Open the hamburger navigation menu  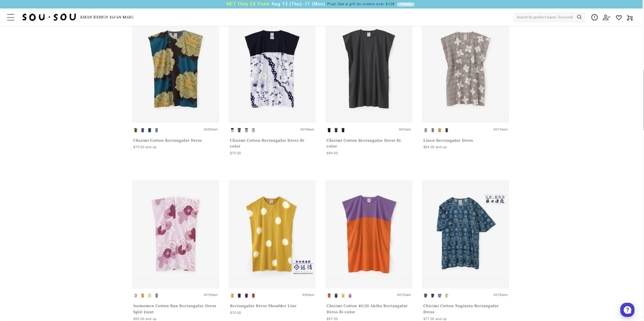tap(11, 17)
